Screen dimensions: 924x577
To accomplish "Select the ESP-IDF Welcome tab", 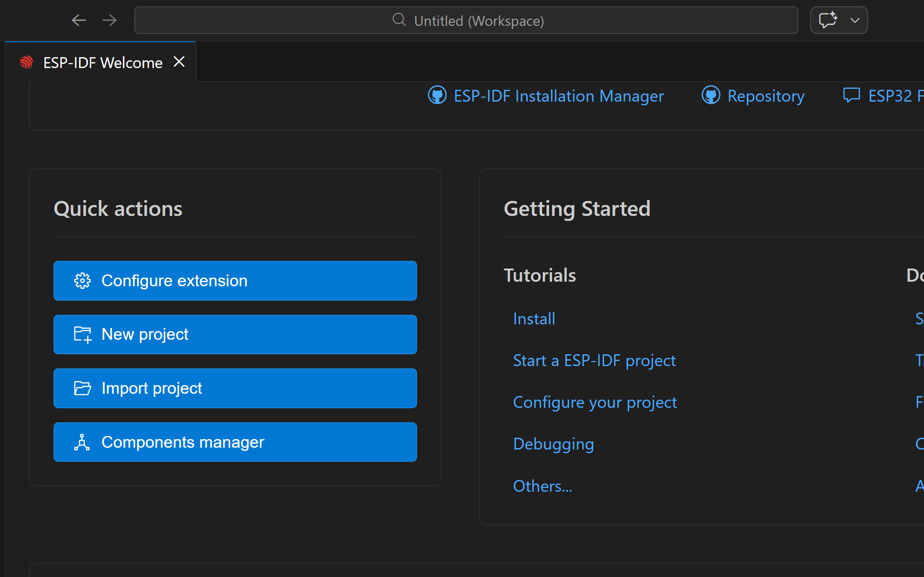I will click(103, 63).
